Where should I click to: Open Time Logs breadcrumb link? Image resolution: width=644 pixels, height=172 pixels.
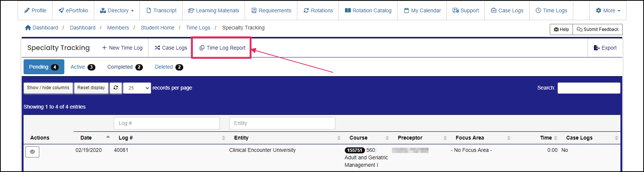pos(198,28)
